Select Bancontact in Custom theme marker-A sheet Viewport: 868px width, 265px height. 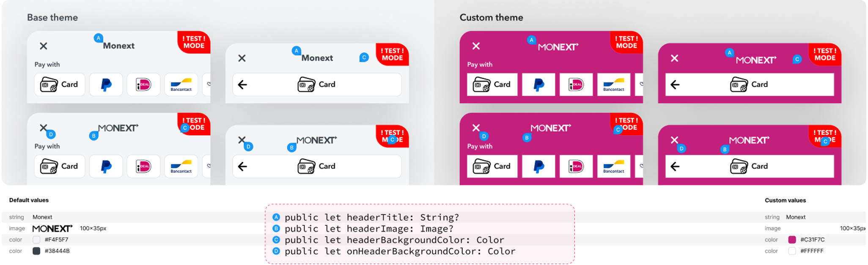coord(614,85)
